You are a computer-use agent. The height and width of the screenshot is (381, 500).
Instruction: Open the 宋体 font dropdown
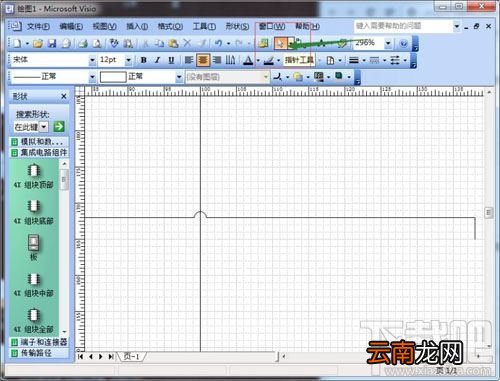[x=92, y=60]
